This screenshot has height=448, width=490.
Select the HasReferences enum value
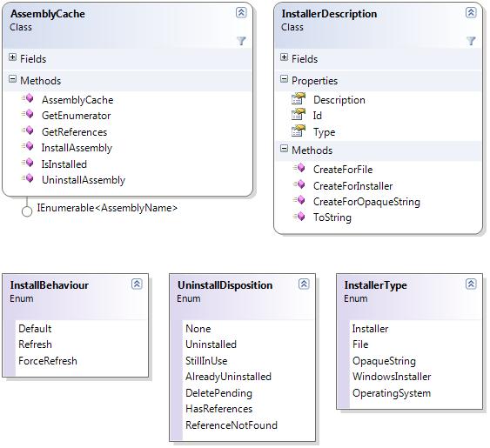(x=219, y=409)
